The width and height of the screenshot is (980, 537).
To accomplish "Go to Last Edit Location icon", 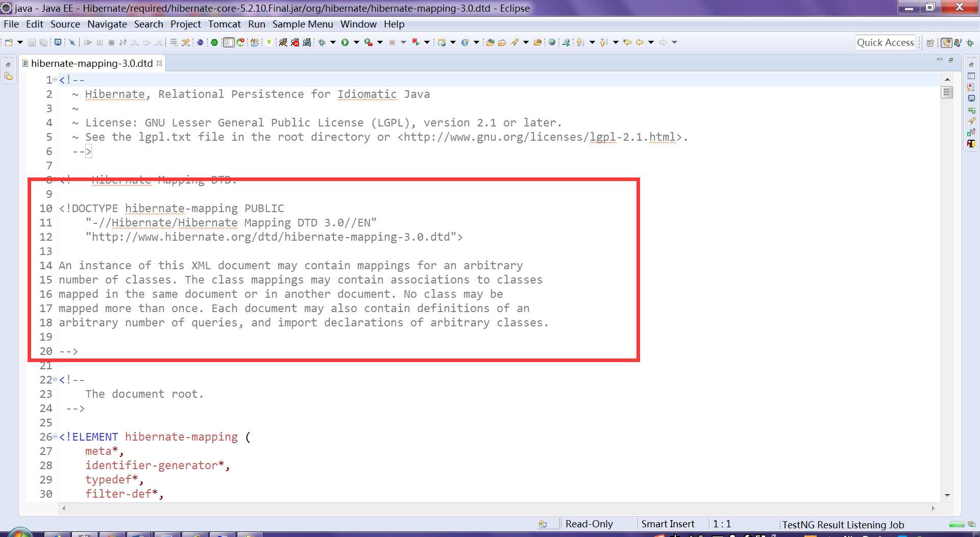I will coord(627,42).
